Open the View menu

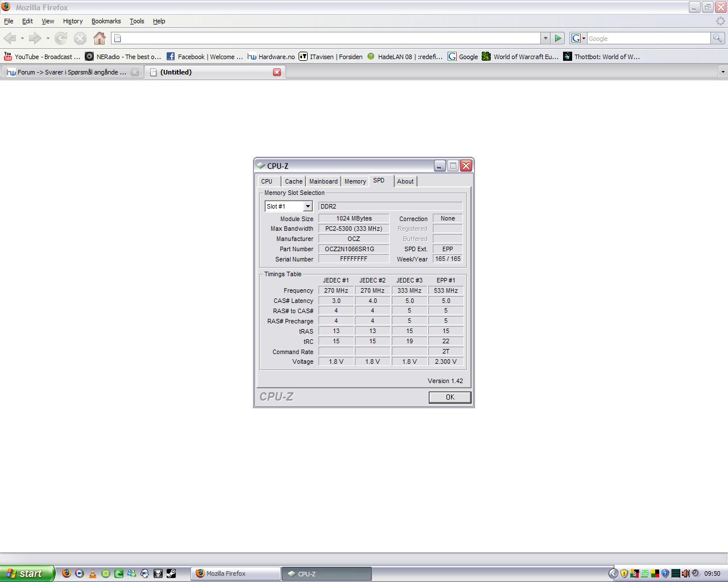[48, 21]
